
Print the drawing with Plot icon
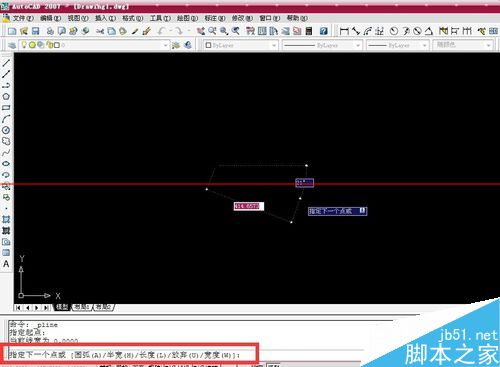click(50, 31)
